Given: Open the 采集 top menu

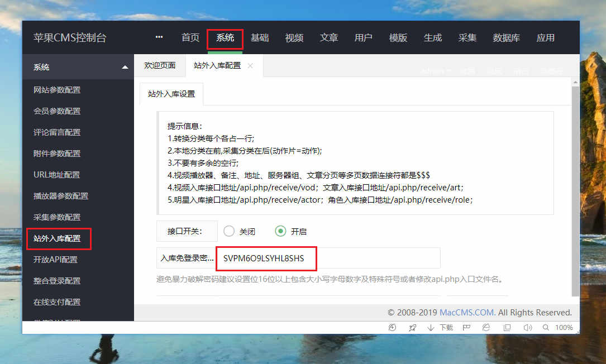Looking at the screenshot, I should (467, 38).
